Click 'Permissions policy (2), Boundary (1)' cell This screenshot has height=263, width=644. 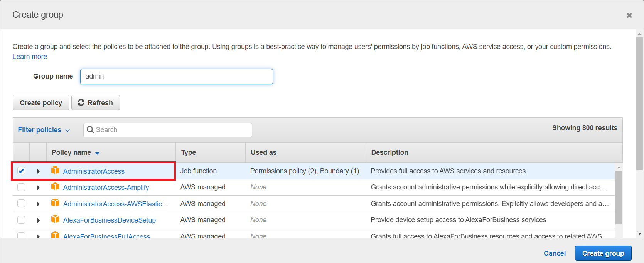pos(305,171)
